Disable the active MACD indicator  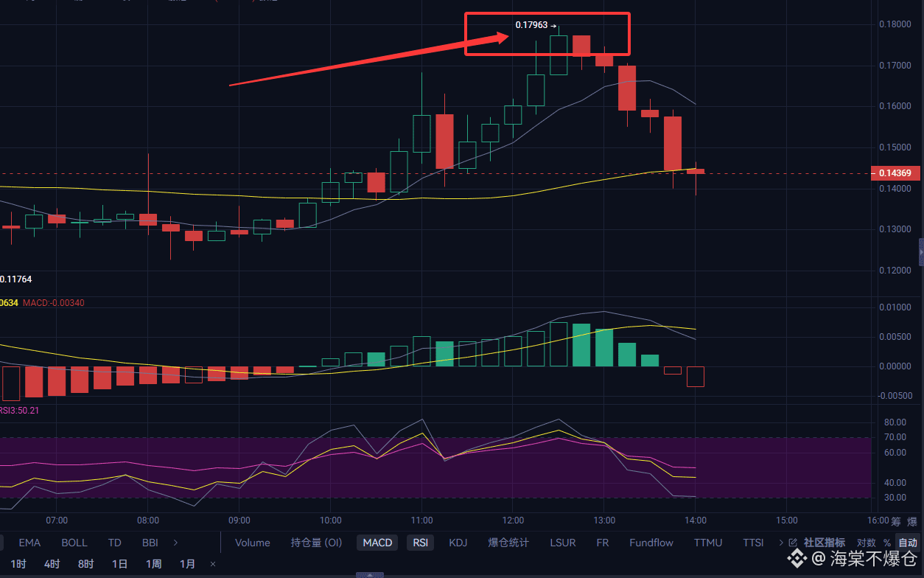377,543
